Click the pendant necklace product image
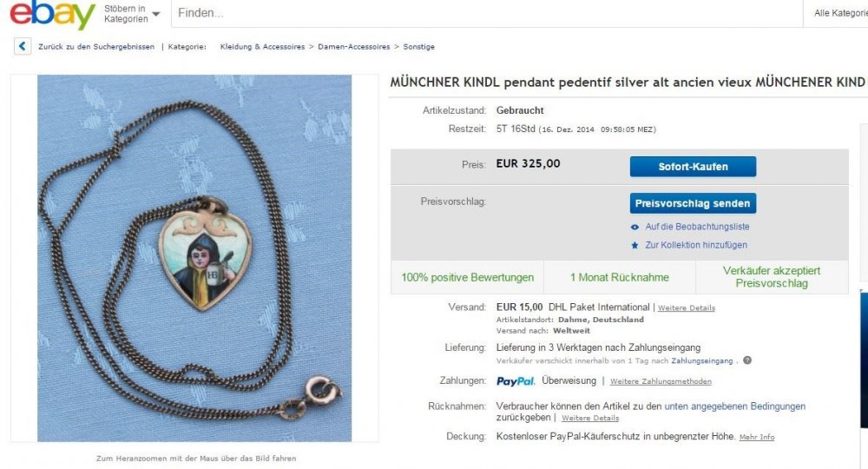This screenshot has width=868, height=469. click(x=194, y=258)
